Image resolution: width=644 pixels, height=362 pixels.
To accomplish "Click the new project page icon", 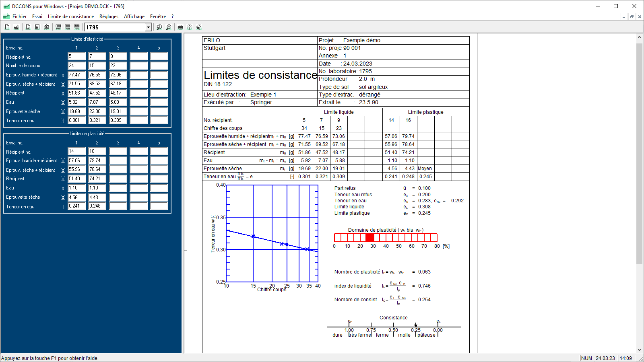I will pos(7,27).
